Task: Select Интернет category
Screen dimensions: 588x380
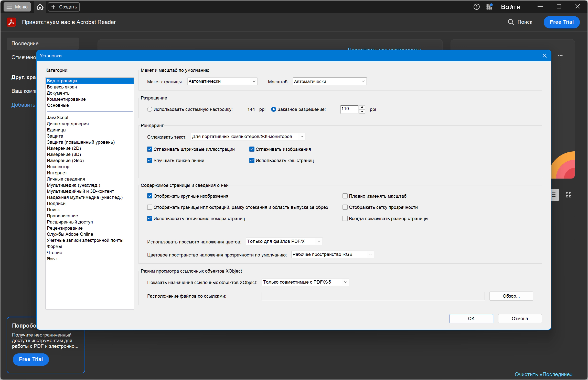Action: [90, 173]
